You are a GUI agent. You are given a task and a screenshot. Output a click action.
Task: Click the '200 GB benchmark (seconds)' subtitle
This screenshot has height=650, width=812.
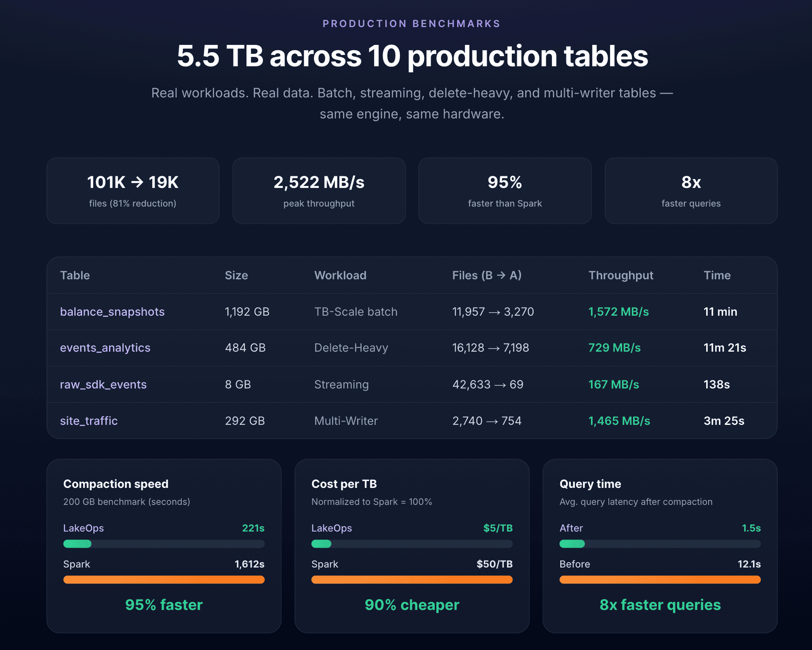coord(127,502)
